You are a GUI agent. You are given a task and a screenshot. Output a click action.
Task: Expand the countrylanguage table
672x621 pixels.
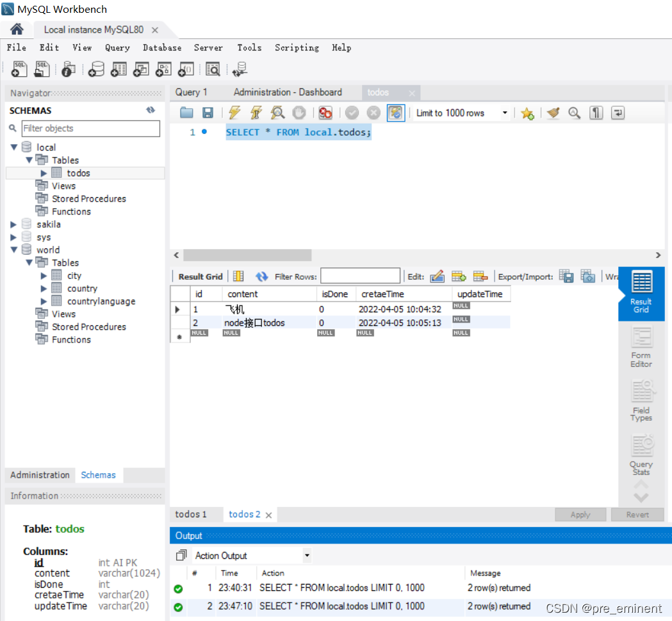(44, 302)
